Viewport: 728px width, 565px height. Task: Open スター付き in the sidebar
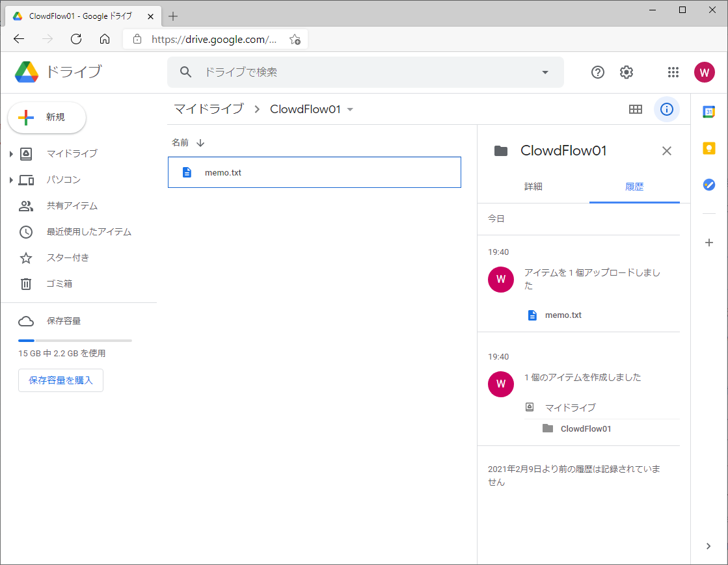[x=68, y=257]
